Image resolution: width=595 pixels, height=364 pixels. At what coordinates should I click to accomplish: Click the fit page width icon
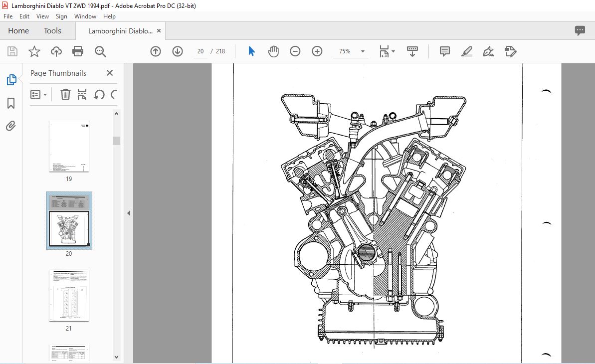pyautogui.click(x=384, y=51)
